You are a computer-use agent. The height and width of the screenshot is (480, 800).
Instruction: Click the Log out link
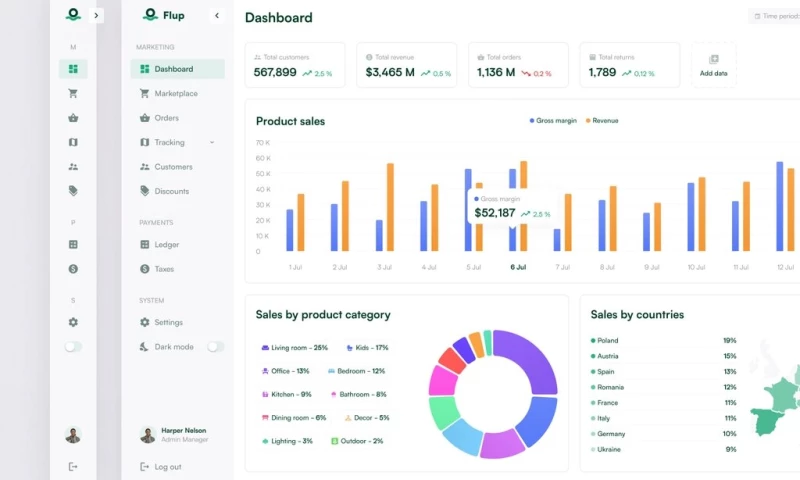(x=167, y=467)
